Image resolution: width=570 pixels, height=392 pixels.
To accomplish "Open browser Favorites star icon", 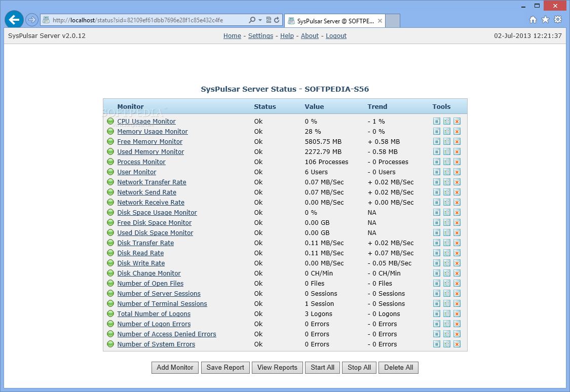I will click(545, 20).
